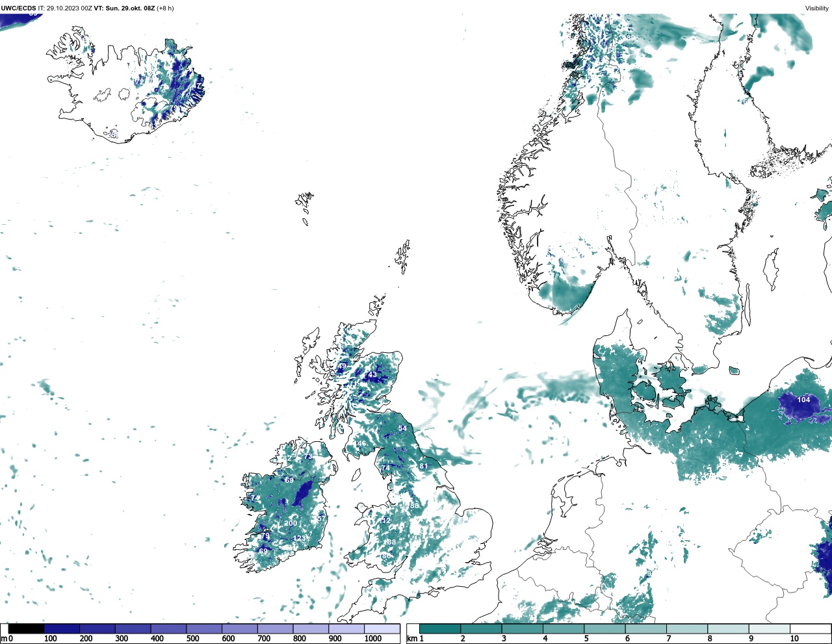Click the '43' value in Scottish Highlands
832x644 pixels.
pyautogui.click(x=372, y=375)
